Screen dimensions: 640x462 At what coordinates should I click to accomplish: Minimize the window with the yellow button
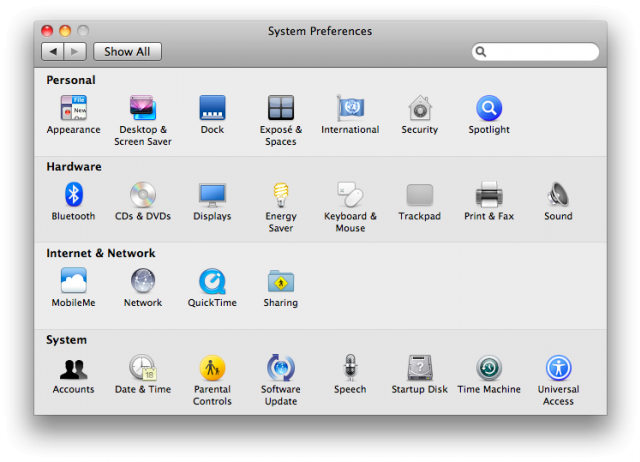point(65,31)
